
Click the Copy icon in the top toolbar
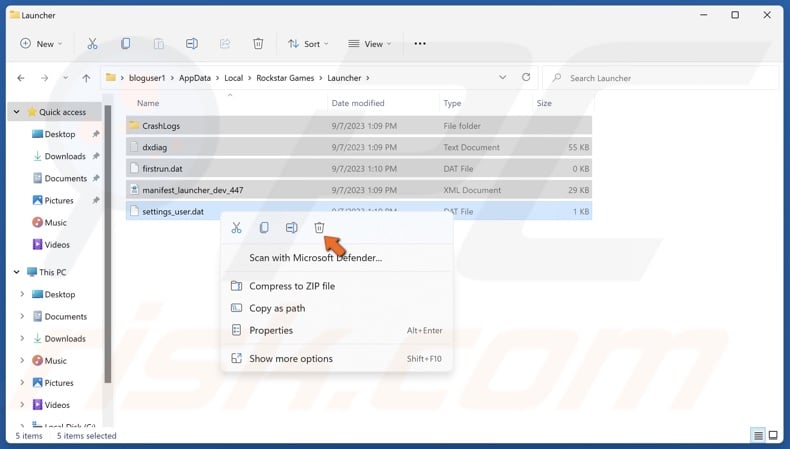click(x=125, y=44)
